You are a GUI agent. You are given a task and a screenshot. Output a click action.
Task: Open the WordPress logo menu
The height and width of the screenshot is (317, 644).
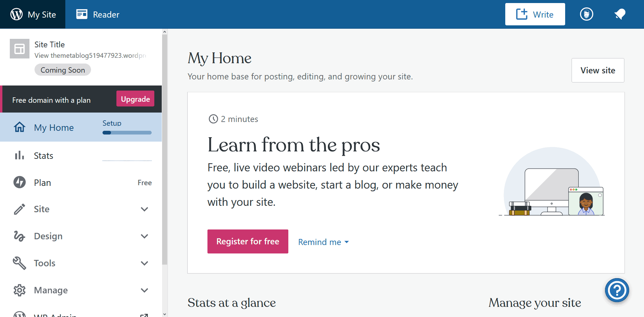16,14
